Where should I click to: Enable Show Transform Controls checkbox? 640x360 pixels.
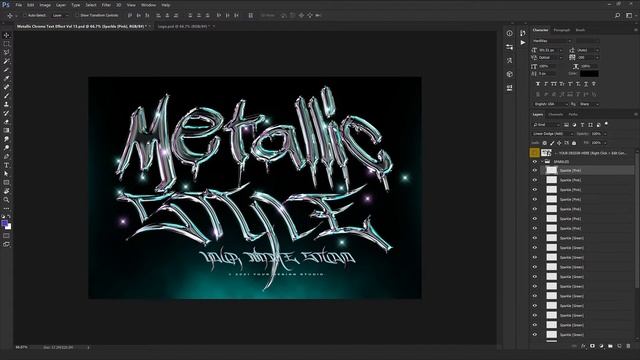(77, 16)
